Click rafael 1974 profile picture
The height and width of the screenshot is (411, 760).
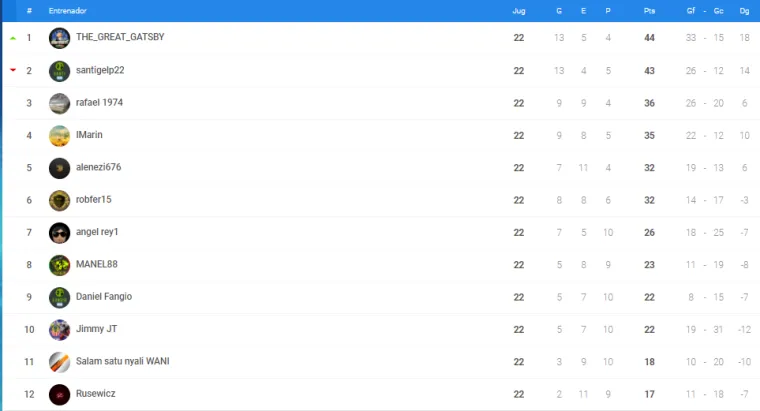point(59,103)
